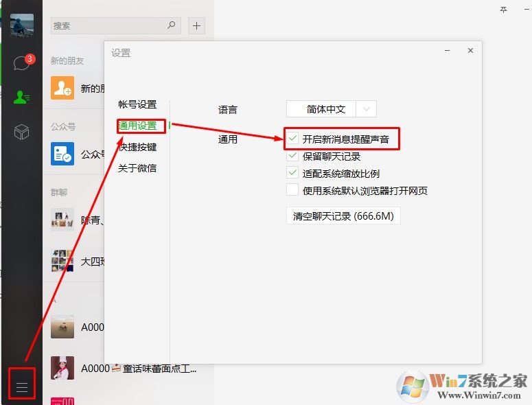Toggle 适配系统缩放比例 checkbox
Screen dimensions: 532x405
click(292, 173)
